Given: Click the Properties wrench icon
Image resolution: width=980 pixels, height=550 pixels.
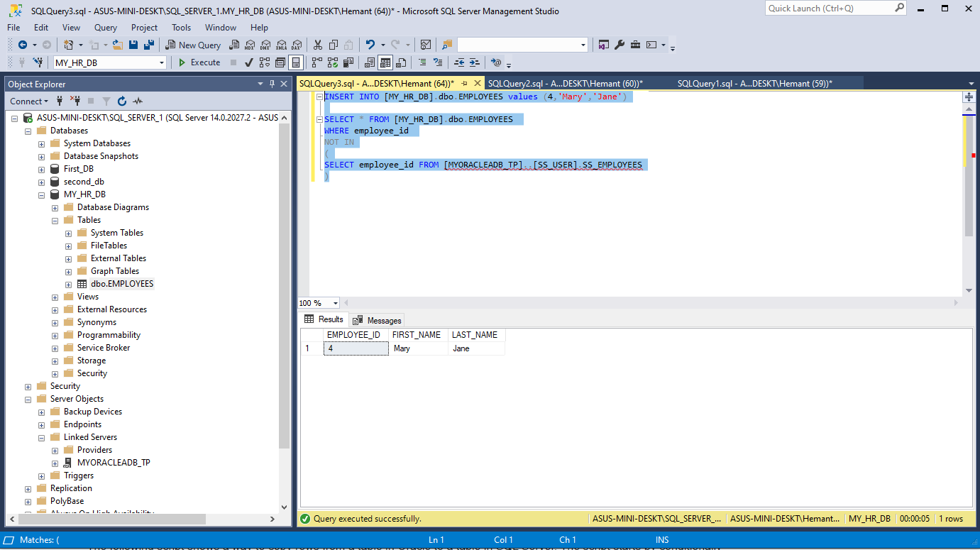Looking at the screenshot, I should pyautogui.click(x=619, y=45).
